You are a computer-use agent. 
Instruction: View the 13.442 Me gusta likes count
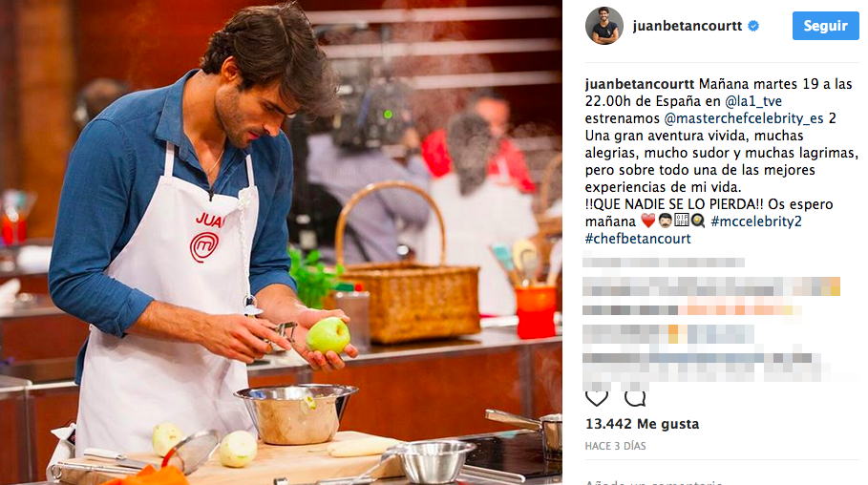coord(642,424)
